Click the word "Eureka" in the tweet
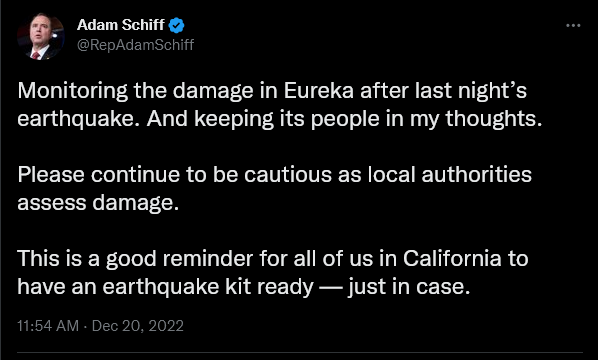 tap(318, 90)
